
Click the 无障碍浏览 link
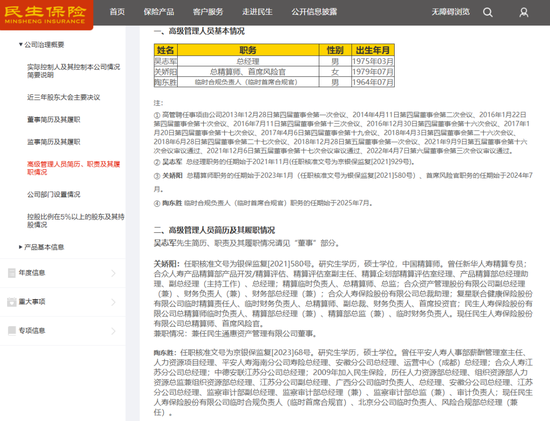(450, 12)
